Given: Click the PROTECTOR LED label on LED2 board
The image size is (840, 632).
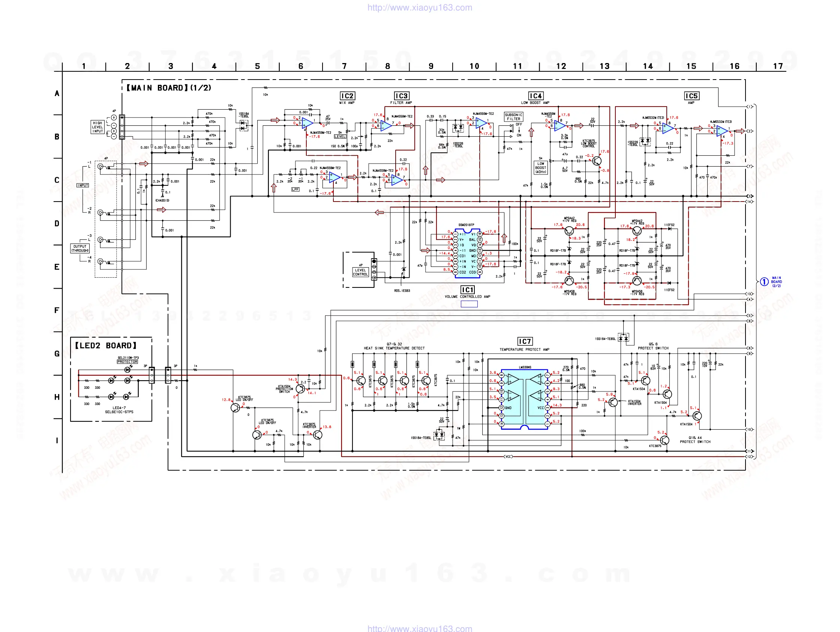Looking at the screenshot, I should click(x=127, y=361).
